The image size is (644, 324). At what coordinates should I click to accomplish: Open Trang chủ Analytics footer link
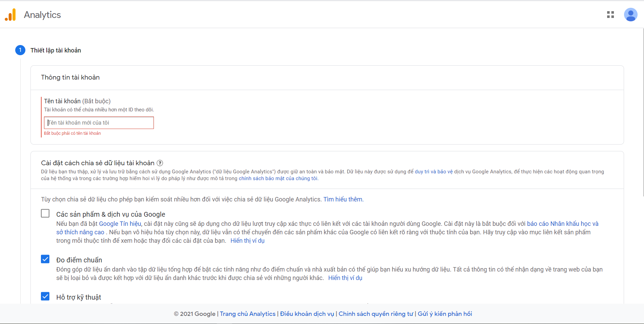click(248, 314)
